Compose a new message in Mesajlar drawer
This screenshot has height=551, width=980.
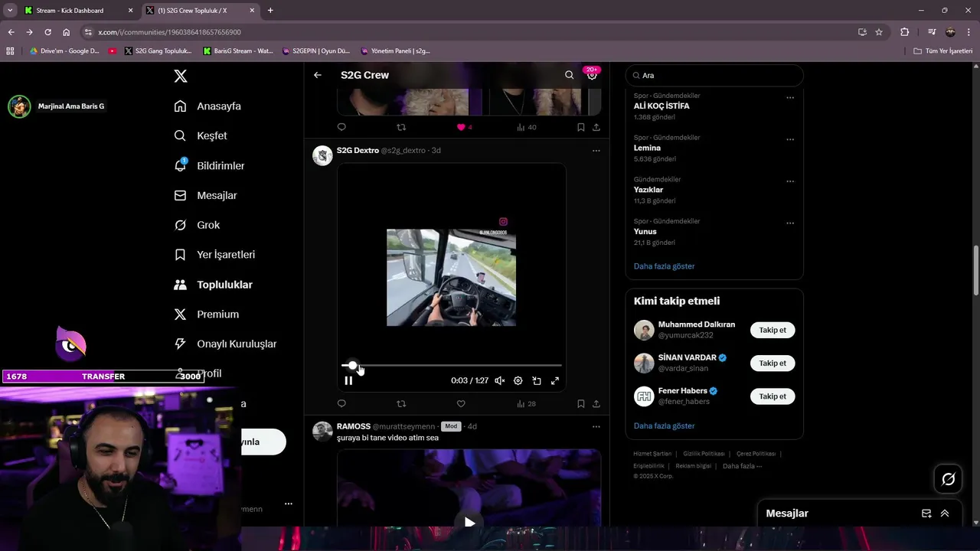926,514
